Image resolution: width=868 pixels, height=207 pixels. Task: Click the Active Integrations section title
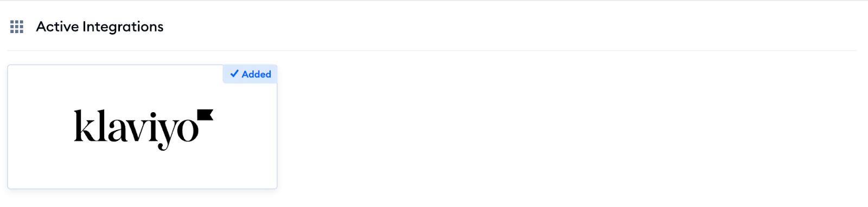[100, 27]
